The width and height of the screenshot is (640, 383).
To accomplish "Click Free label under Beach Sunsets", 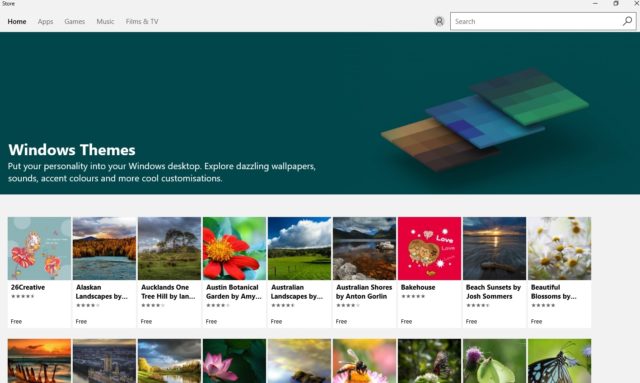I will pos(471,321).
